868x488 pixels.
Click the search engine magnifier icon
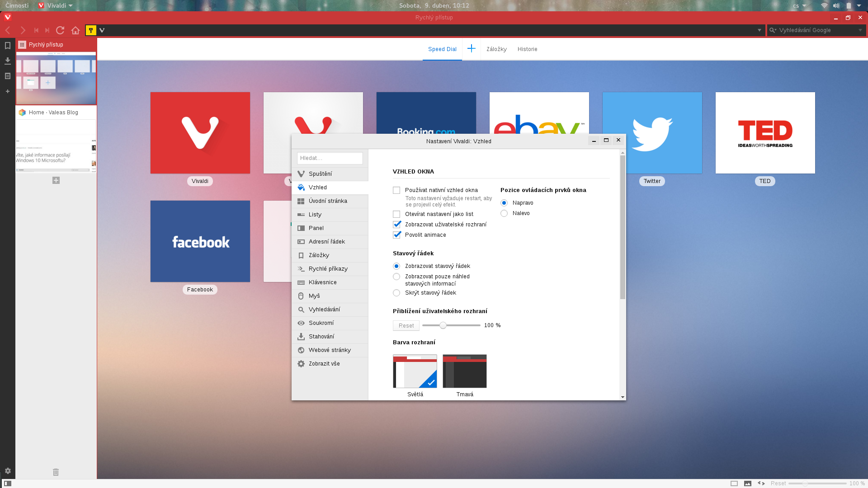click(773, 30)
